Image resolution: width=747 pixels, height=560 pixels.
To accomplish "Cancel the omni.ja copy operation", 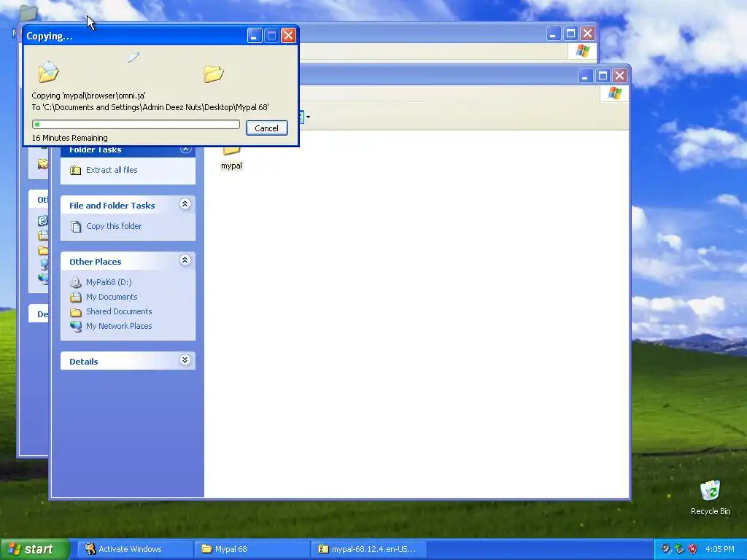I will point(267,128).
